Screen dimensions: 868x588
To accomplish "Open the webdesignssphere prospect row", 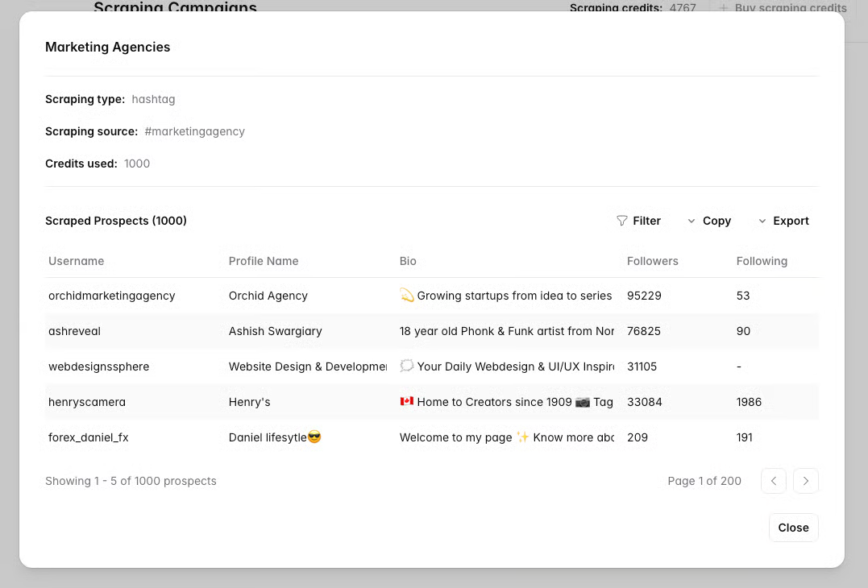I will point(98,366).
